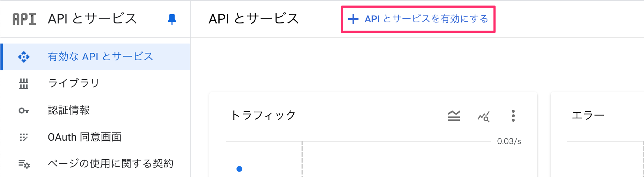The image size is (644, 192).
Task: Unpin the API とサービス sidebar with the pin icon
Action: [172, 19]
